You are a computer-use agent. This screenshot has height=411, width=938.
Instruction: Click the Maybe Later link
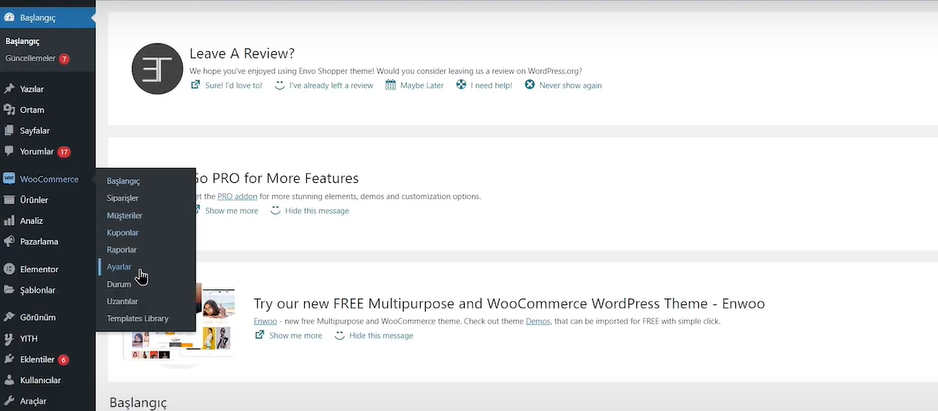tap(422, 86)
